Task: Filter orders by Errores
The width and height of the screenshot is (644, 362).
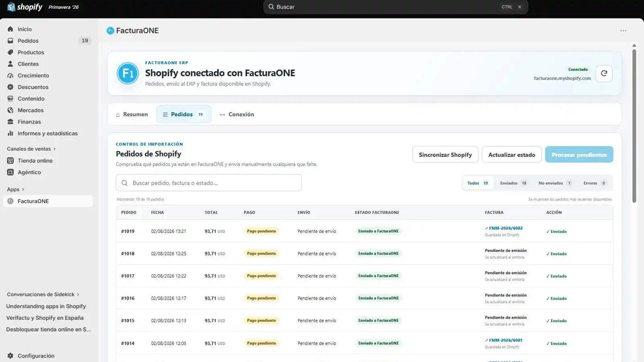Action: point(595,183)
